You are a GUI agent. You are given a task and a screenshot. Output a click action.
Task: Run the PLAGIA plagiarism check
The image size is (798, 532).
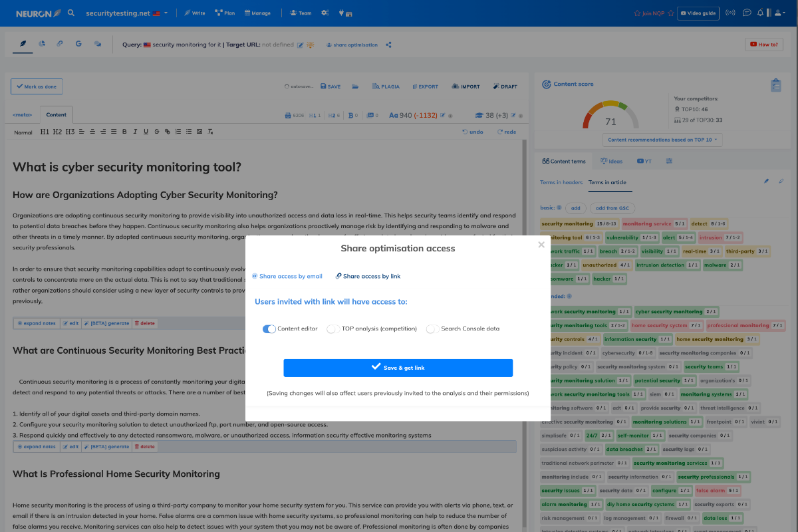tap(386, 86)
